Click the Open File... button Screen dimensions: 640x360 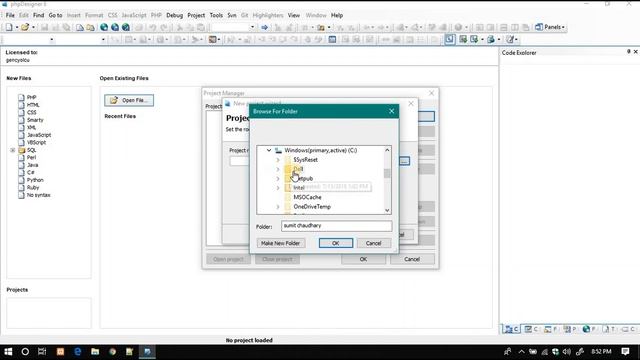129,100
